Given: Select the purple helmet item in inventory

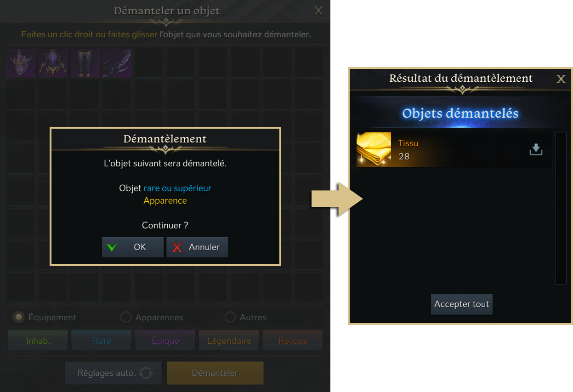Looking at the screenshot, I should pos(21,62).
